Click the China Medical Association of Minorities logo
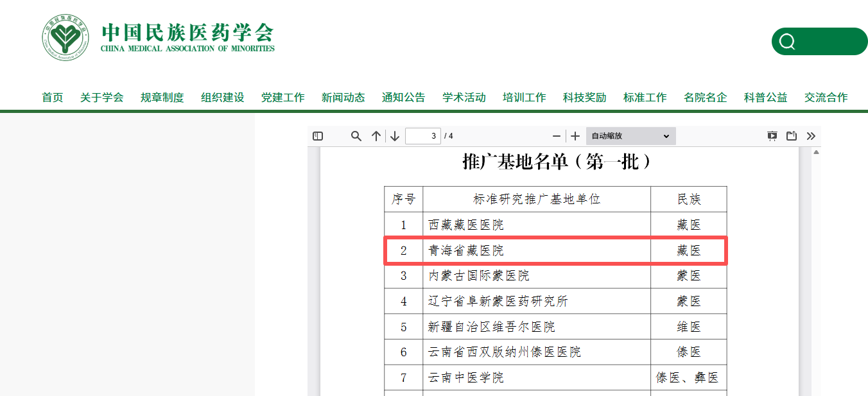The width and height of the screenshot is (868, 396). point(66,38)
